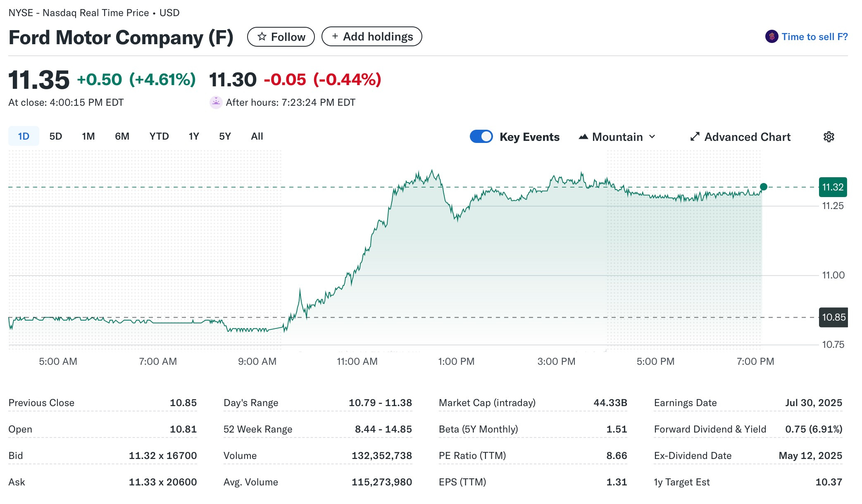Click the Volume value 132,352,738
This screenshot has width=862, height=504.
click(381, 456)
